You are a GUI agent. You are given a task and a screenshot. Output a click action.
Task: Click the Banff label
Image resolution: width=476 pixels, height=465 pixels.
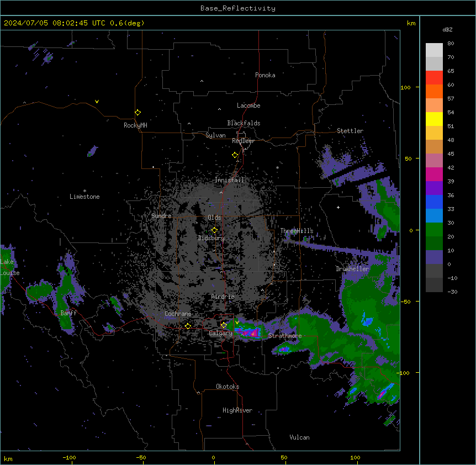[x=68, y=313]
